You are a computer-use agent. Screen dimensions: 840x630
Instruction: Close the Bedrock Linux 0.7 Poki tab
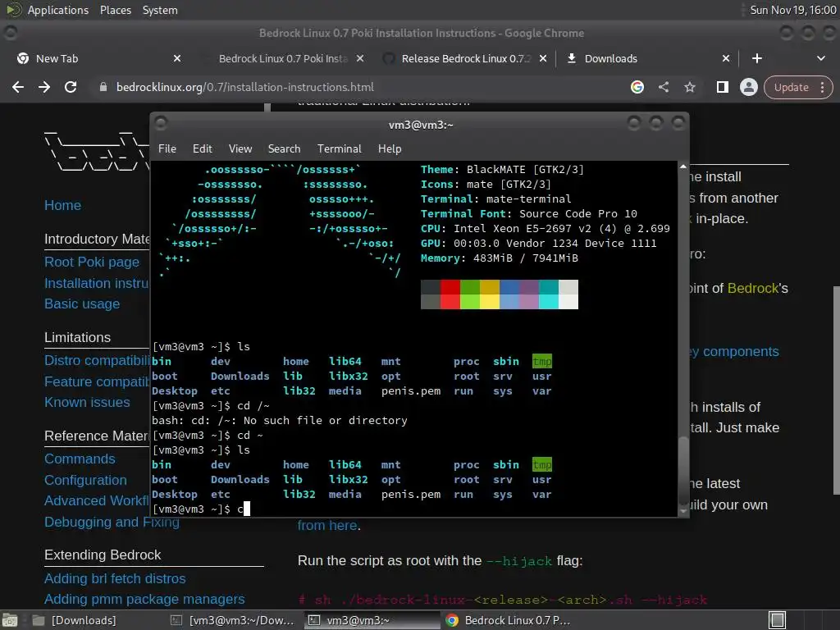tap(360, 58)
